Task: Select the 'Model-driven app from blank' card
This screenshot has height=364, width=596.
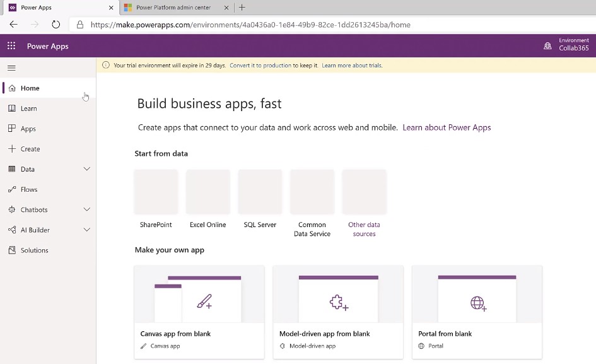Action: [x=338, y=312]
